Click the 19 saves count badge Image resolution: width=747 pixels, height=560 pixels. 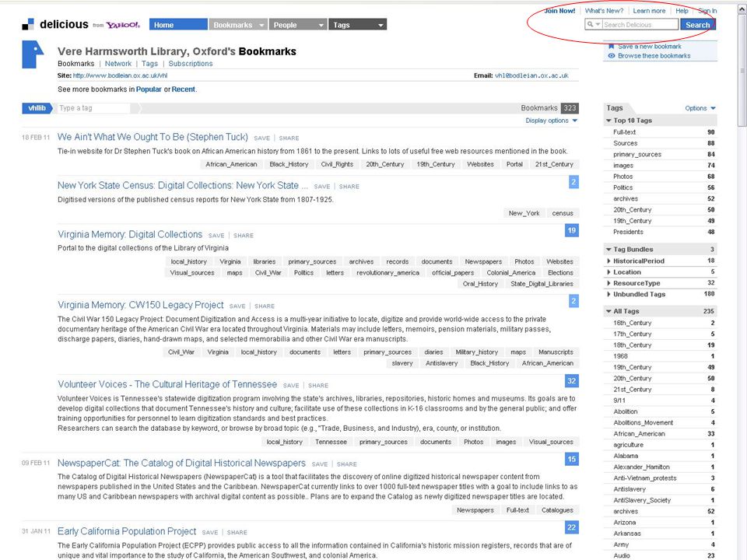click(x=572, y=230)
